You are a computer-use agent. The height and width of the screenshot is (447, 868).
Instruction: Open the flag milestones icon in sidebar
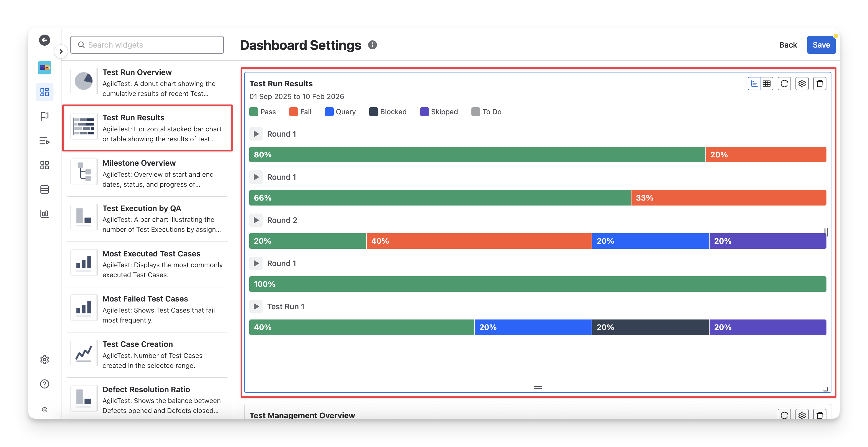click(45, 116)
